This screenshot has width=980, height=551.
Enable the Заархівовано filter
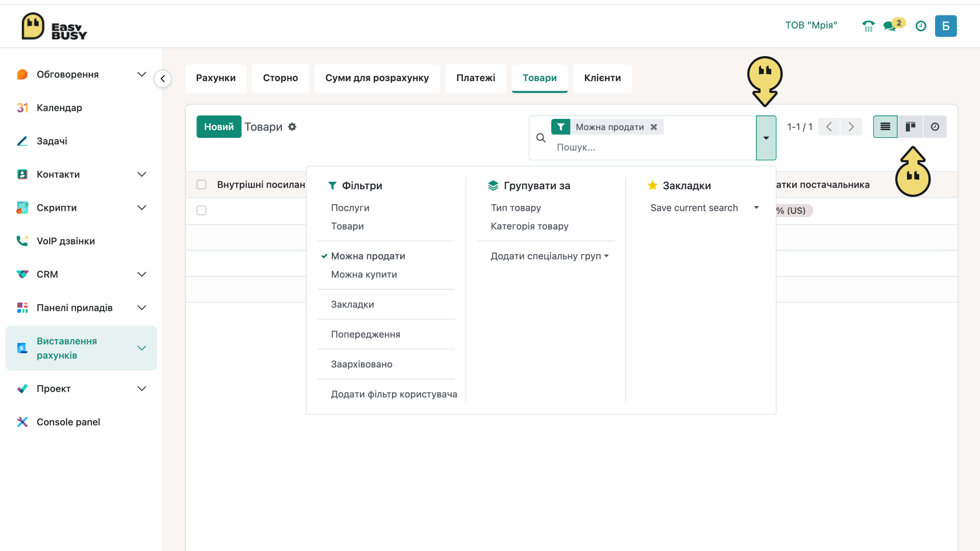point(361,364)
